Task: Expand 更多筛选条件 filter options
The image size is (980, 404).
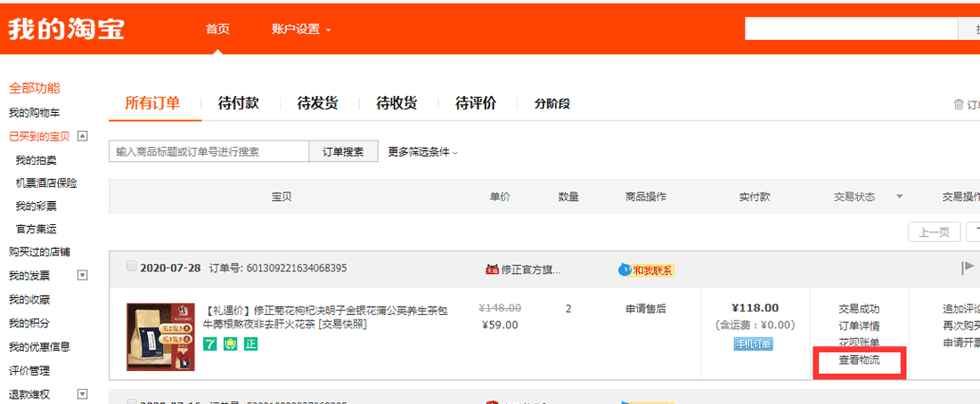Action: click(422, 152)
